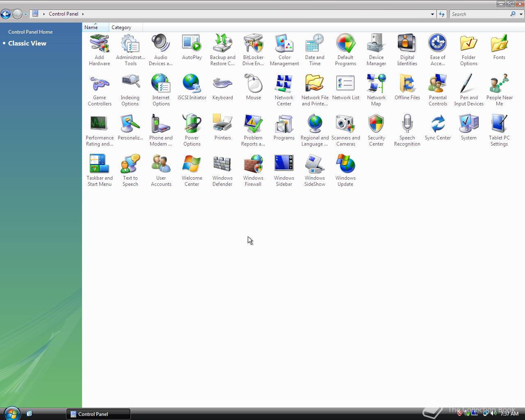Open the Windows Start orb

(x=11, y=413)
